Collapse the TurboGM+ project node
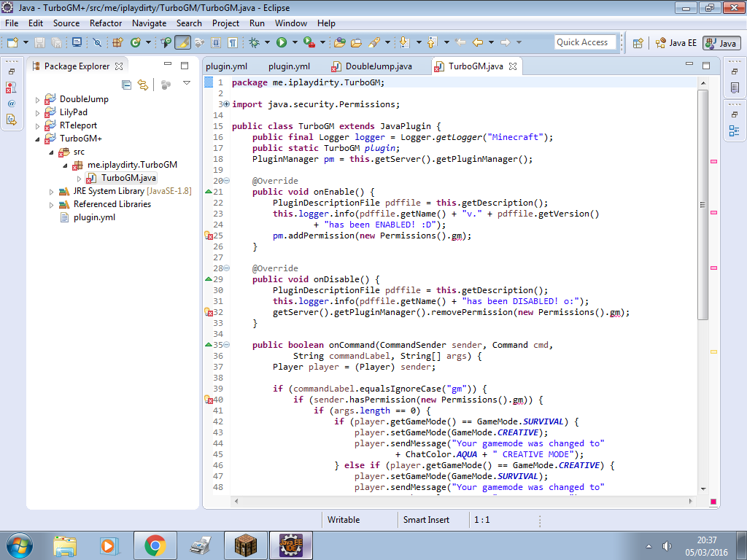Image resolution: width=747 pixels, height=560 pixels. [x=38, y=139]
